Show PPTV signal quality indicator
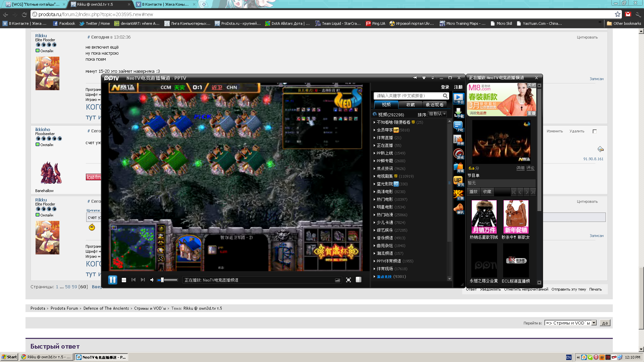This screenshot has width=644, height=362. tap(337, 280)
